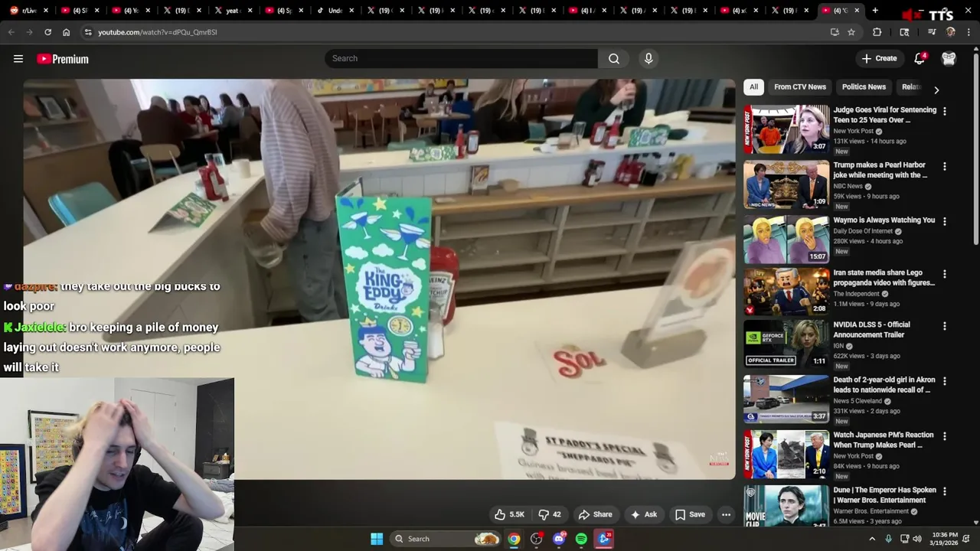Open Google Chrome from taskbar
Screen dimensions: 980x551
(x=514, y=539)
